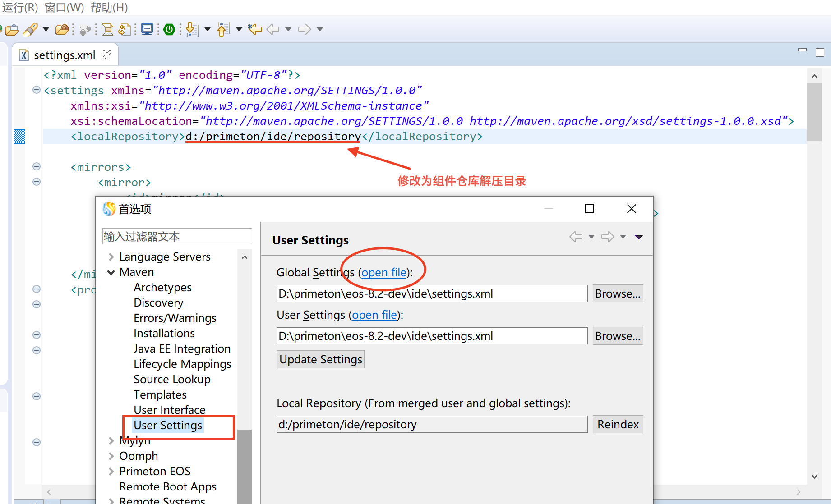Click the blue monitor console icon
Screen dimensions: 831x504
(147, 30)
